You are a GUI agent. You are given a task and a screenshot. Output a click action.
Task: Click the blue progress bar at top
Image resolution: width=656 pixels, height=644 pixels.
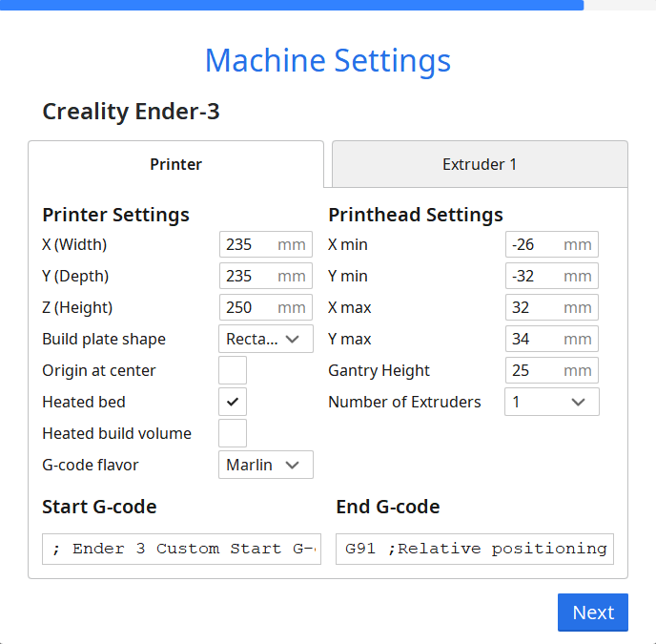tap(292, 5)
